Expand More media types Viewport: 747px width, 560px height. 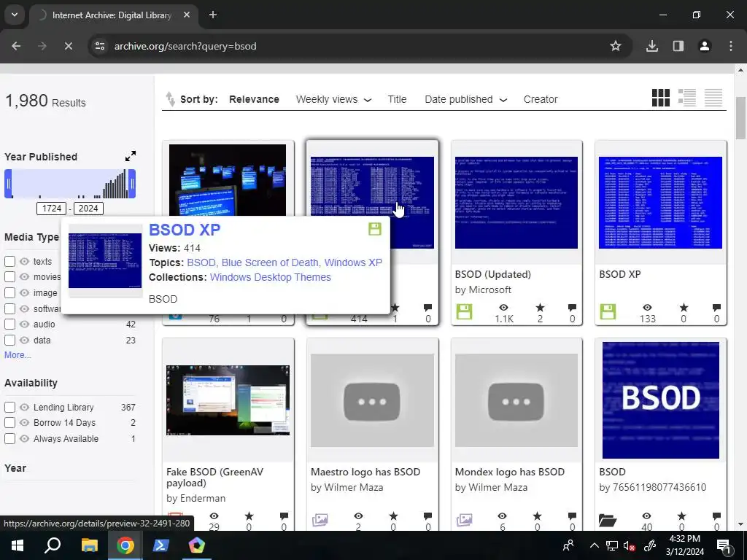pyautogui.click(x=18, y=355)
